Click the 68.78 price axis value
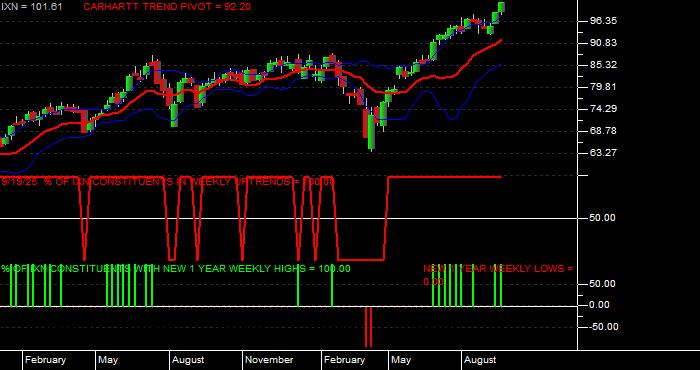 [x=603, y=131]
